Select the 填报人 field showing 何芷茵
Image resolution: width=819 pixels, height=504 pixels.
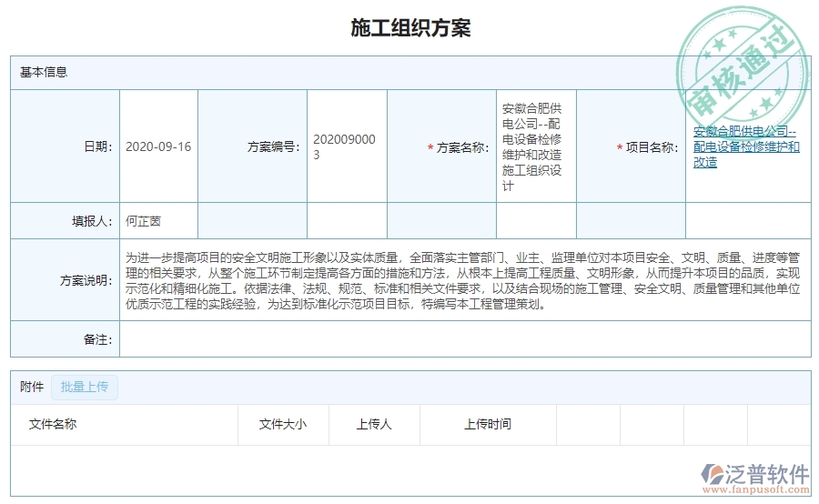point(143,221)
